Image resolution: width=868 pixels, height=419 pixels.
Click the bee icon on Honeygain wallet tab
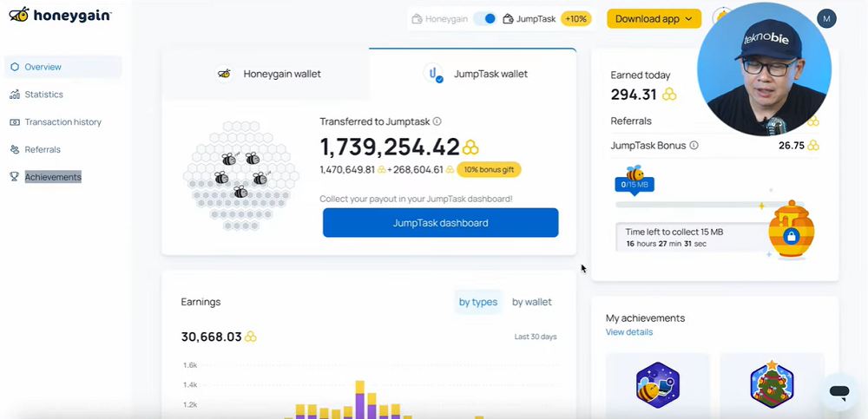click(x=224, y=74)
